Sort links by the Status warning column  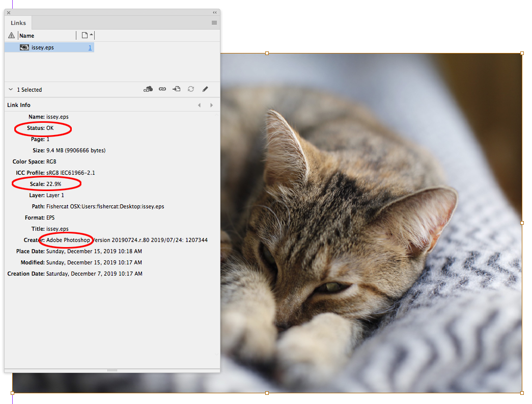12,35
